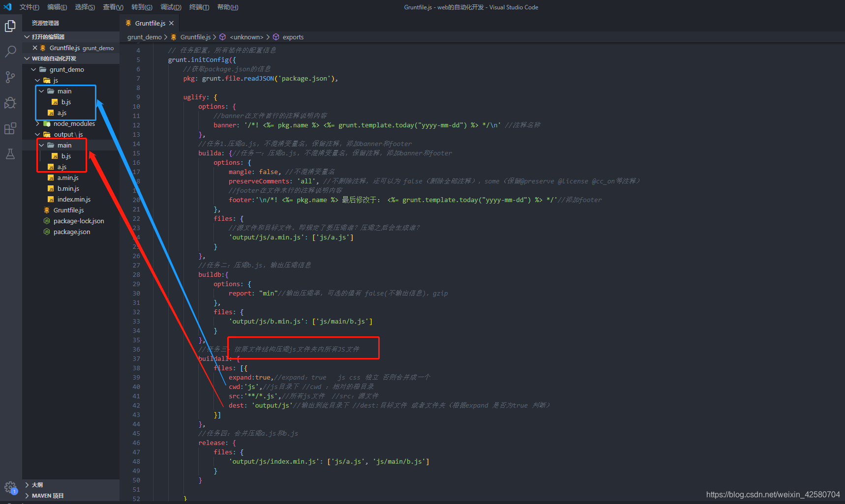Place cursor on grunt.initConfig line
The image size is (845, 504).
pos(202,59)
